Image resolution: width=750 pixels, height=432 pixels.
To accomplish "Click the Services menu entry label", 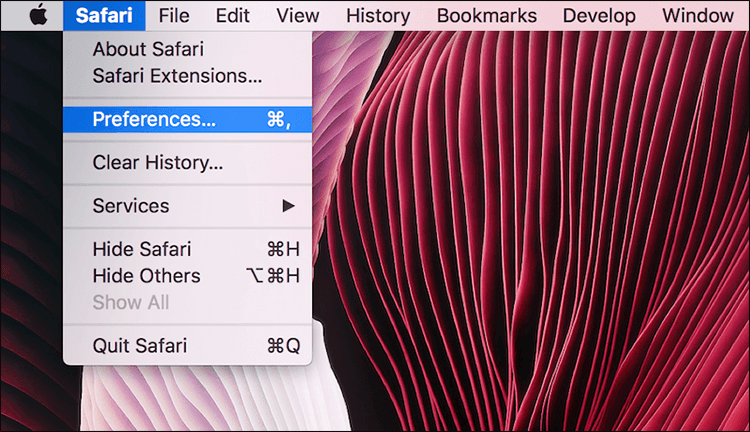I will [131, 206].
